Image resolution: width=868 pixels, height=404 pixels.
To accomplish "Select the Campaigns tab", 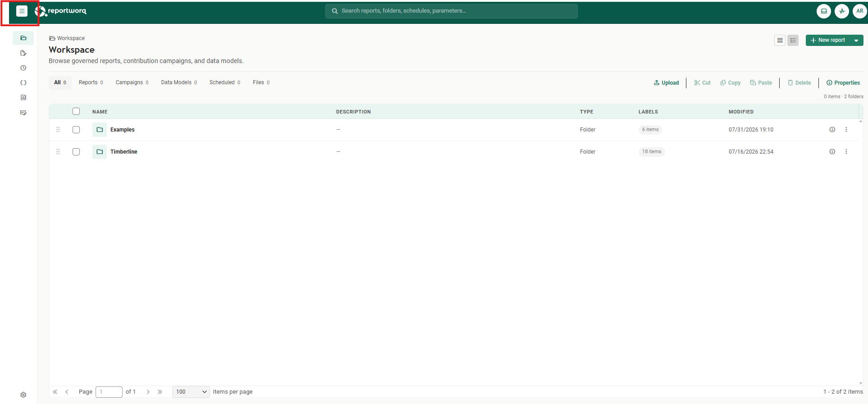I will click(132, 82).
